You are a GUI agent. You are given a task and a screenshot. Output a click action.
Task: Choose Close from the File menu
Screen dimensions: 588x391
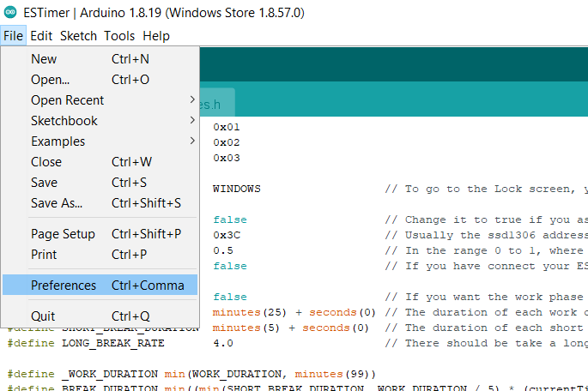(x=100, y=162)
